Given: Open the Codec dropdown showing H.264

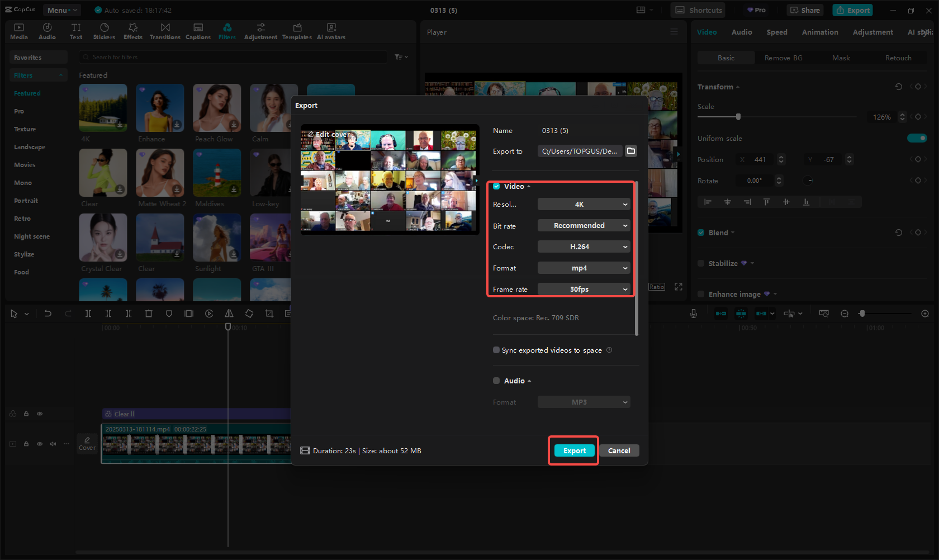Looking at the screenshot, I should [584, 246].
